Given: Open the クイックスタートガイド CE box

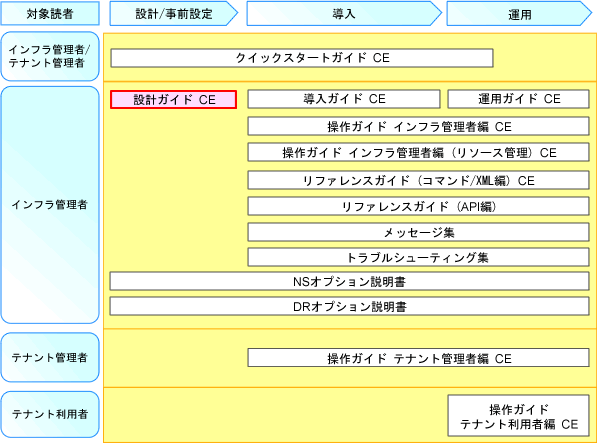Looking at the screenshot, I should [x=302, y=58].
